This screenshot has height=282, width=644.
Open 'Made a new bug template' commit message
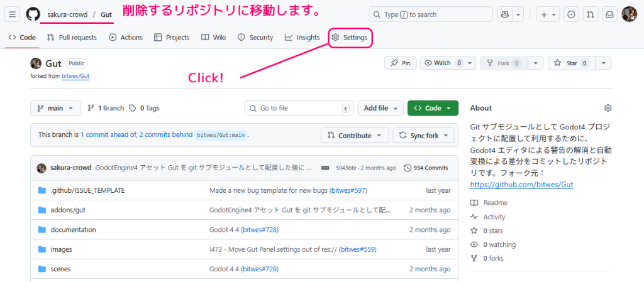coord(268,190)
